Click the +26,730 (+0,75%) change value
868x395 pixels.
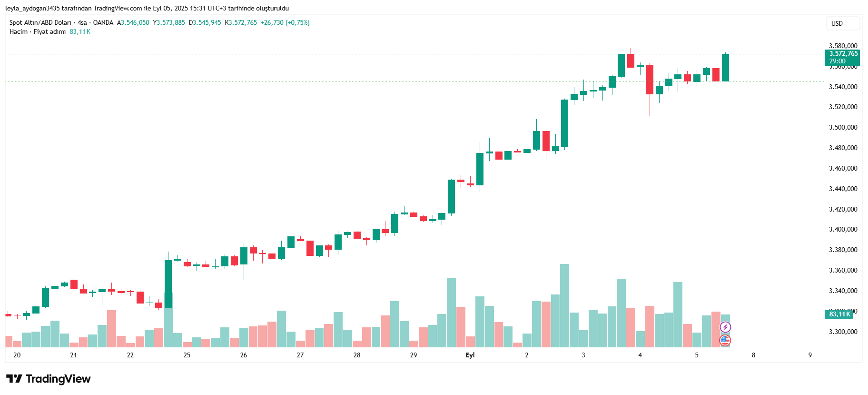pyautogui.click(x=285, y=22)
